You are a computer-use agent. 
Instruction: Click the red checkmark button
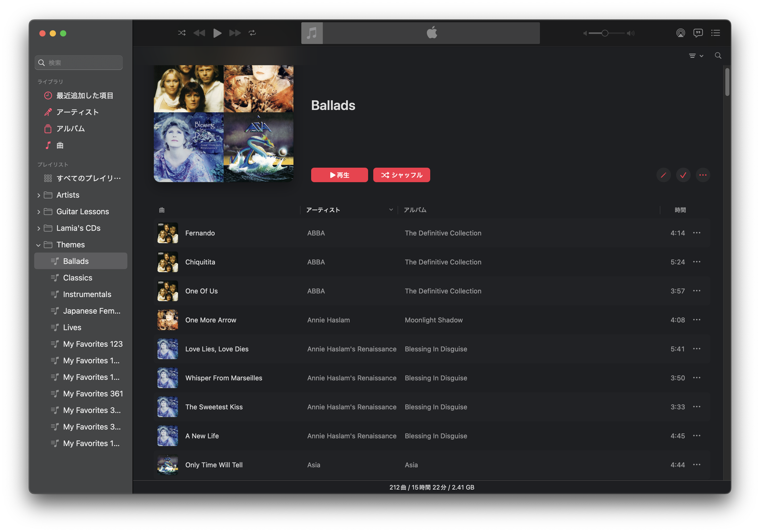(x=683, y=175)
